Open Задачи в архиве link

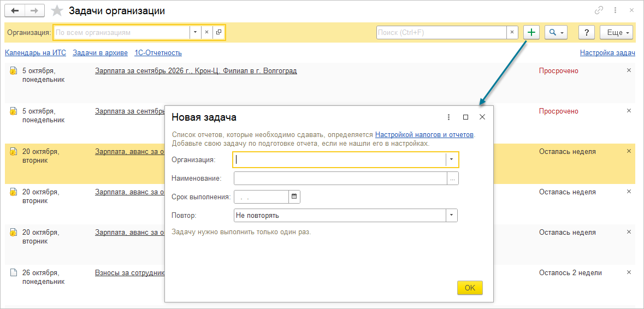click(100, 52)
